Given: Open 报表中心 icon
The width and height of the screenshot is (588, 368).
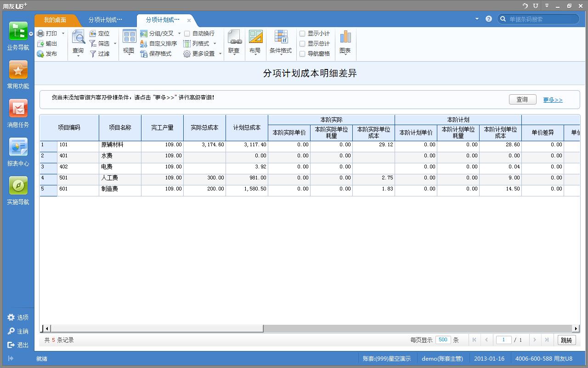Looking at the screenshot, I should coord(18,147).
